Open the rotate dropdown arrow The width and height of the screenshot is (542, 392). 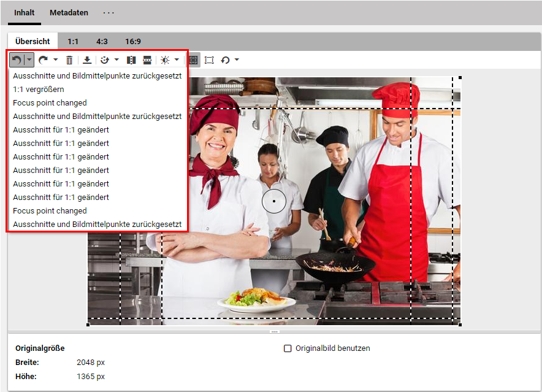pos(237,60)
